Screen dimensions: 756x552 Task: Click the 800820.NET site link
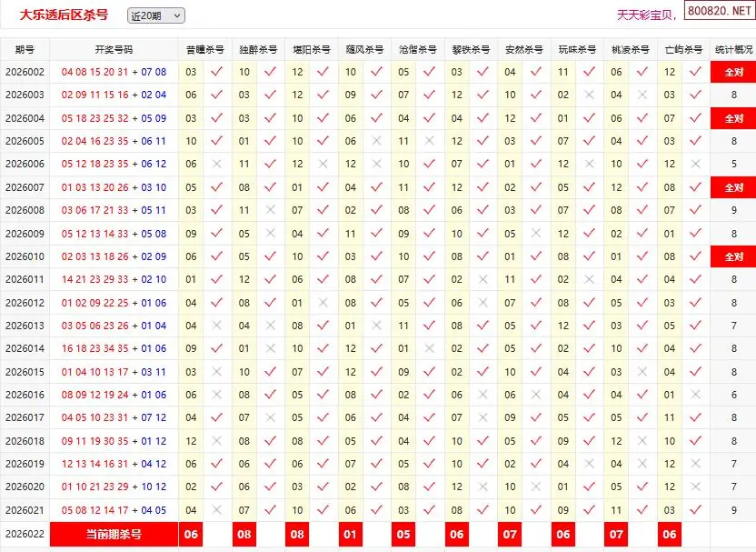719,14
